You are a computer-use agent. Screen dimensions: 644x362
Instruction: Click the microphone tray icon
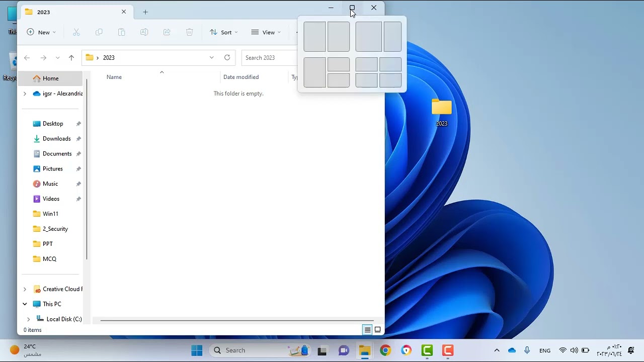527,350
